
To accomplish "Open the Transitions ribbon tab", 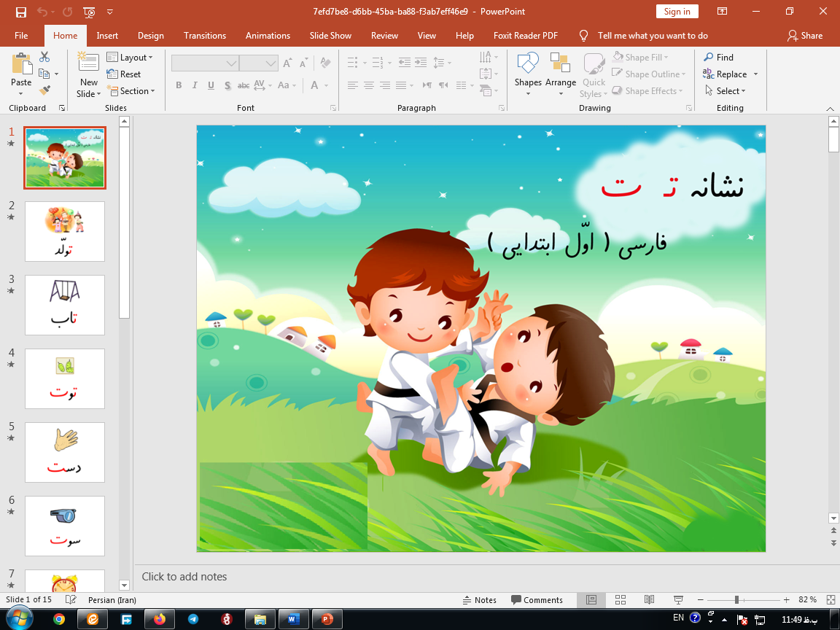I will coord(204,35).
